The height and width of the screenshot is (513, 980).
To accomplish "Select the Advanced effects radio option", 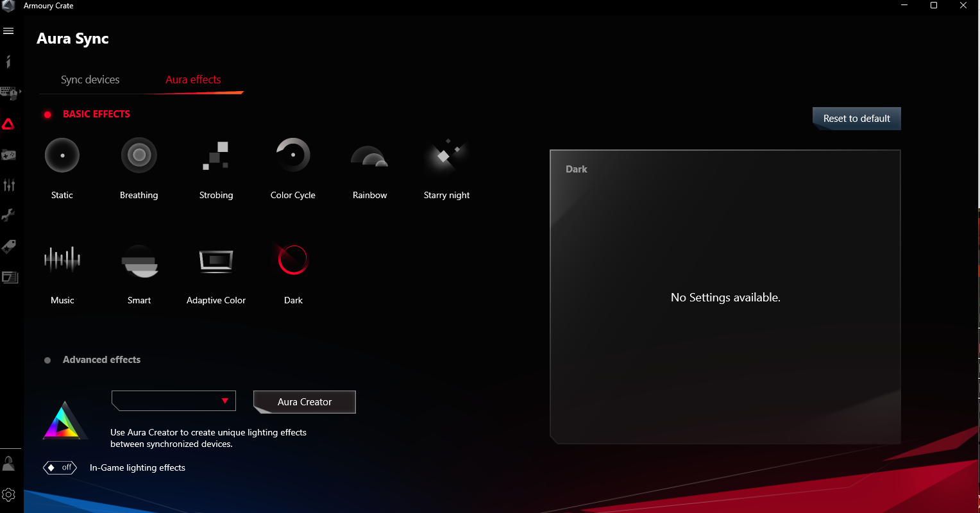I will tap(47, 360).
